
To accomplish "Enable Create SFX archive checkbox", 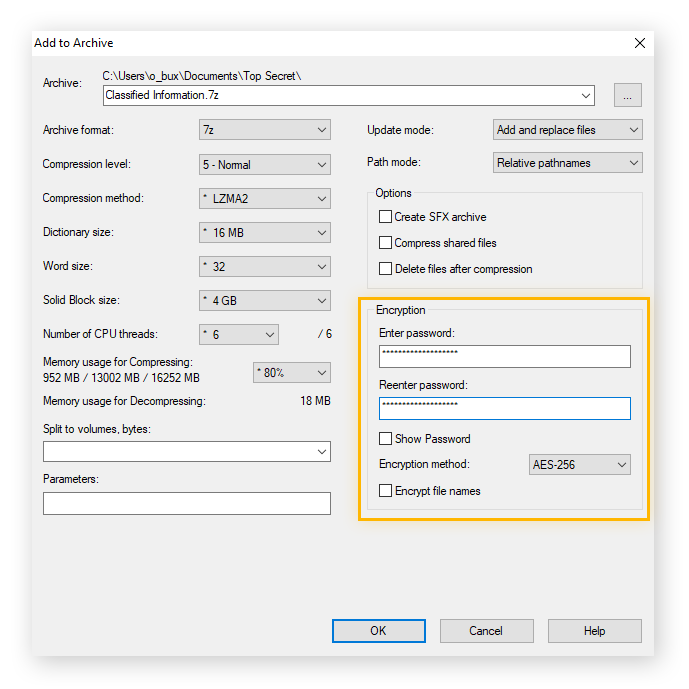I will pos(385,217).
